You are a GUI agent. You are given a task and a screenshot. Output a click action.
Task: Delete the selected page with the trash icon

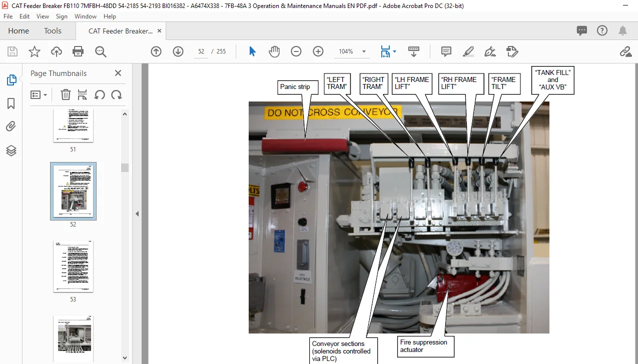[x=66, y=94]
